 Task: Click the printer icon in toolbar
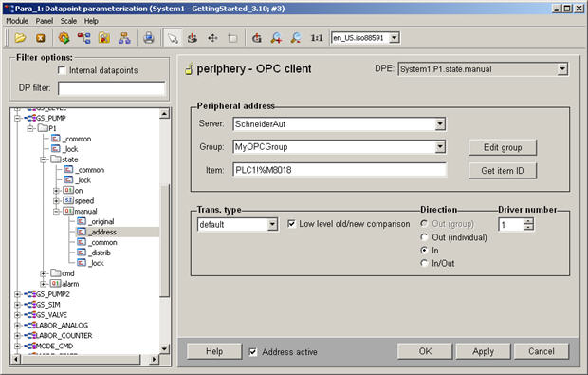pyautogui.click(x=149, y=38)
